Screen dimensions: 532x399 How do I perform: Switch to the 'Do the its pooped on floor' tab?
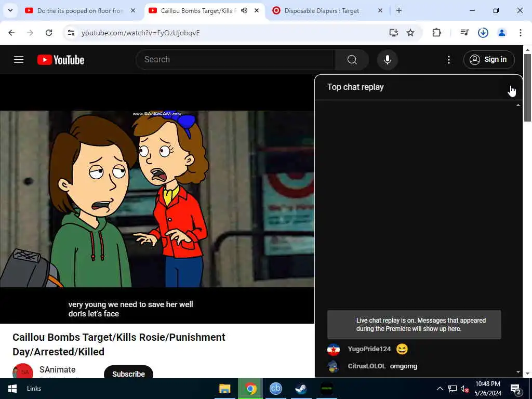(x=79, y=11)
